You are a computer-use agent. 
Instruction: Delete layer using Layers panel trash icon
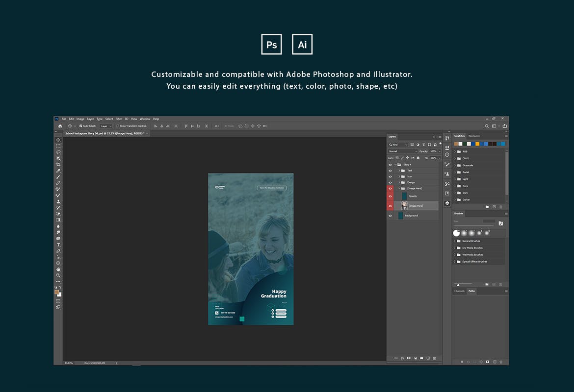434,358
